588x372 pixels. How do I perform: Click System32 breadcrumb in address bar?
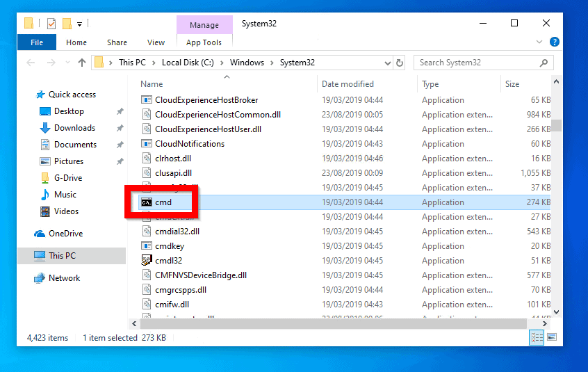(x=297, y=63)
